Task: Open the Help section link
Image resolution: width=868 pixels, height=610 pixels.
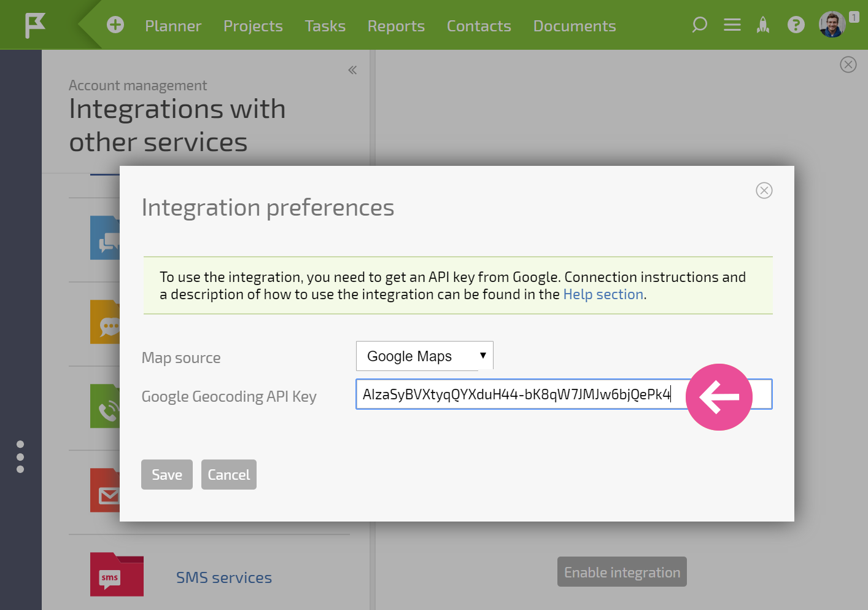Action: coord(603,294)
